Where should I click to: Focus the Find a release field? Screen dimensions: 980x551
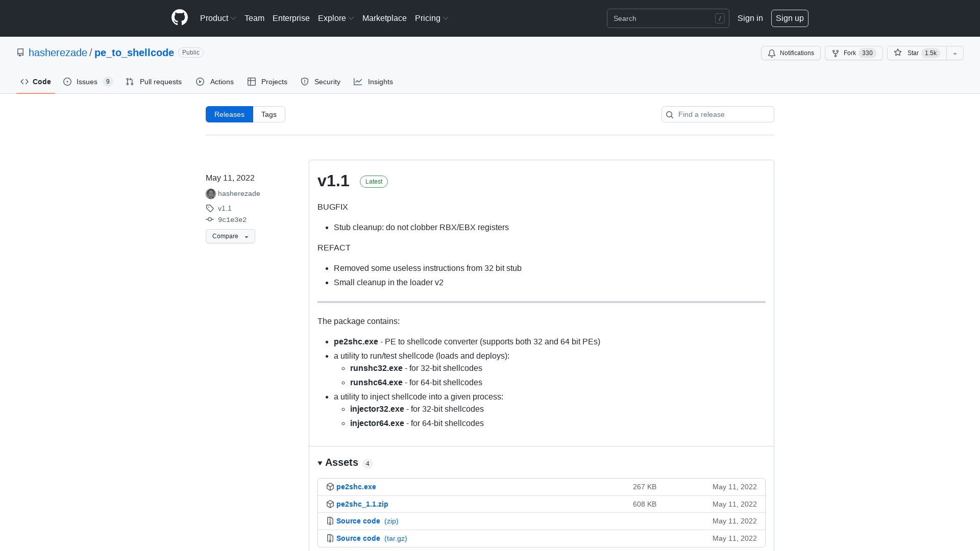click(718, 114)
